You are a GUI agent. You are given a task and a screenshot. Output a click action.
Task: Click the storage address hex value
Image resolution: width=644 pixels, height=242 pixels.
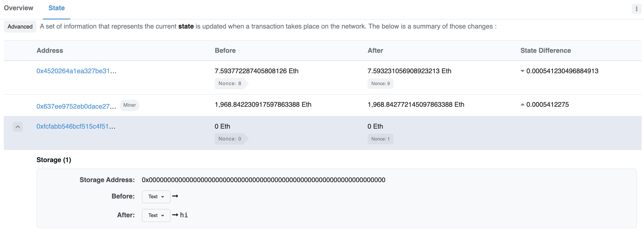coord(263,180)
